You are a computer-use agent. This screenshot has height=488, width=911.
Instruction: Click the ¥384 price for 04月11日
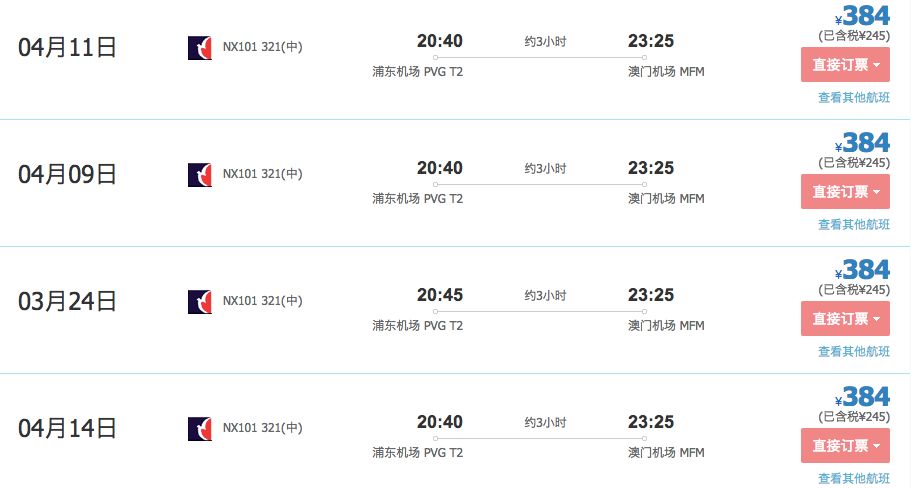[864, 16]
